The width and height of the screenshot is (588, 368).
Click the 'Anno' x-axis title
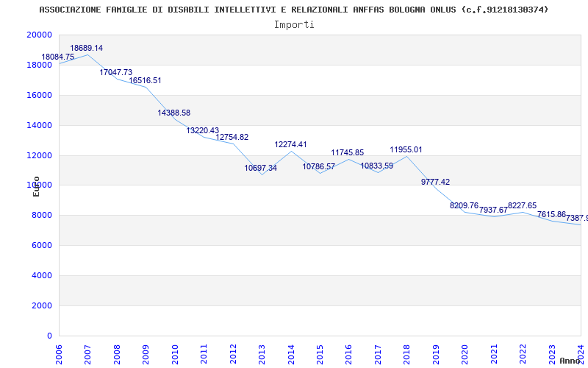[x=570, y=361]
